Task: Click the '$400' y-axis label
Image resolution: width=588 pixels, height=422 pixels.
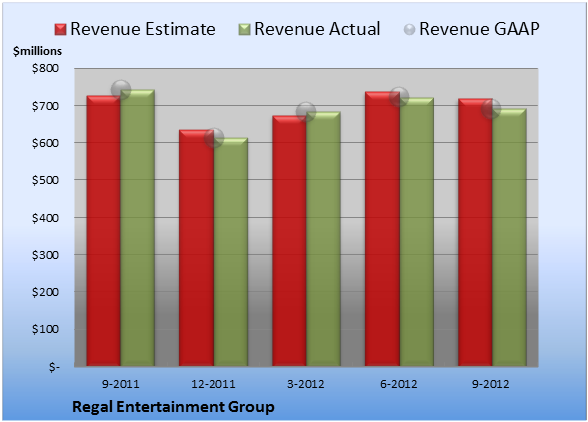Action: (x=45, y=218)
